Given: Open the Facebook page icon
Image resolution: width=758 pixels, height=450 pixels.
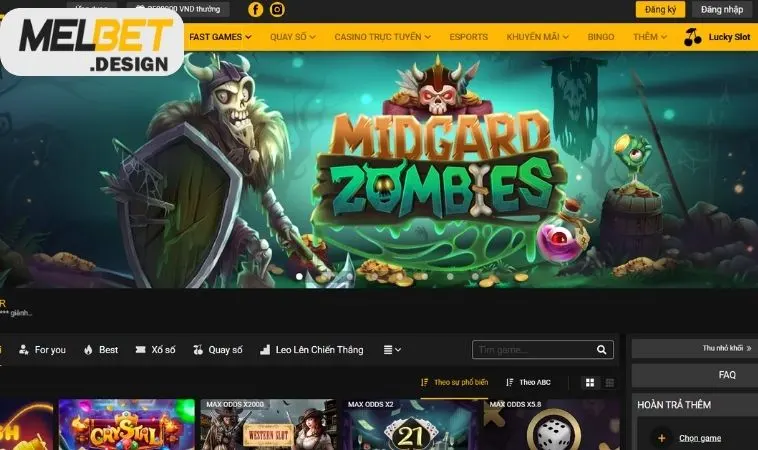Looking at the screenshot, I should 255,9.
